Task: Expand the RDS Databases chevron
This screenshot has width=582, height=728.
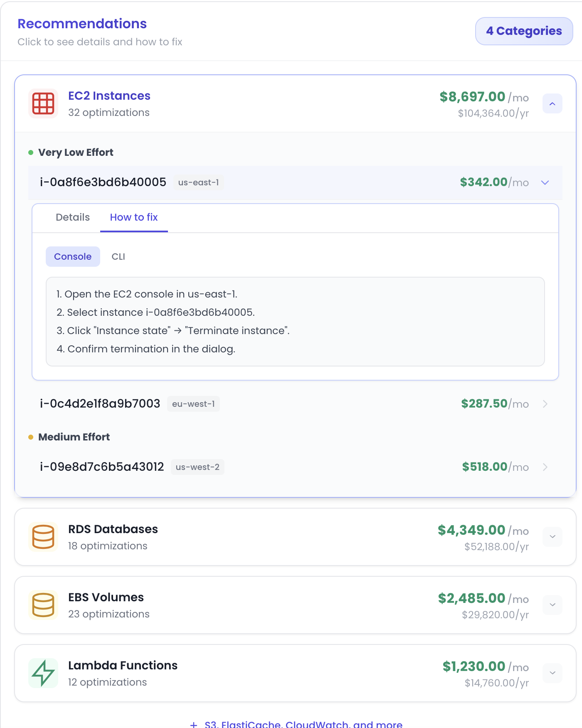Action: [x=552, y=537]
